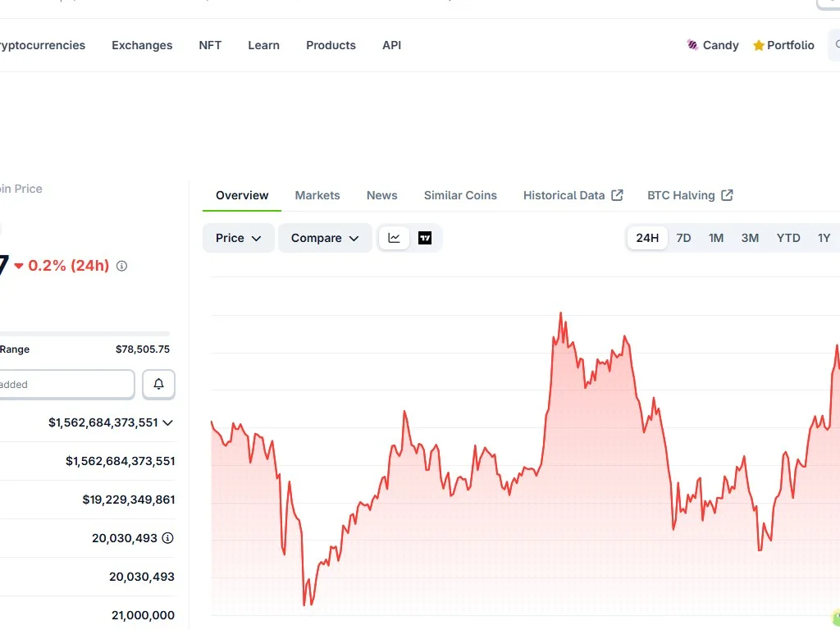The image size is (840, 630).
Task: Switch to the line chart view icon
Action: coord(395,238)
